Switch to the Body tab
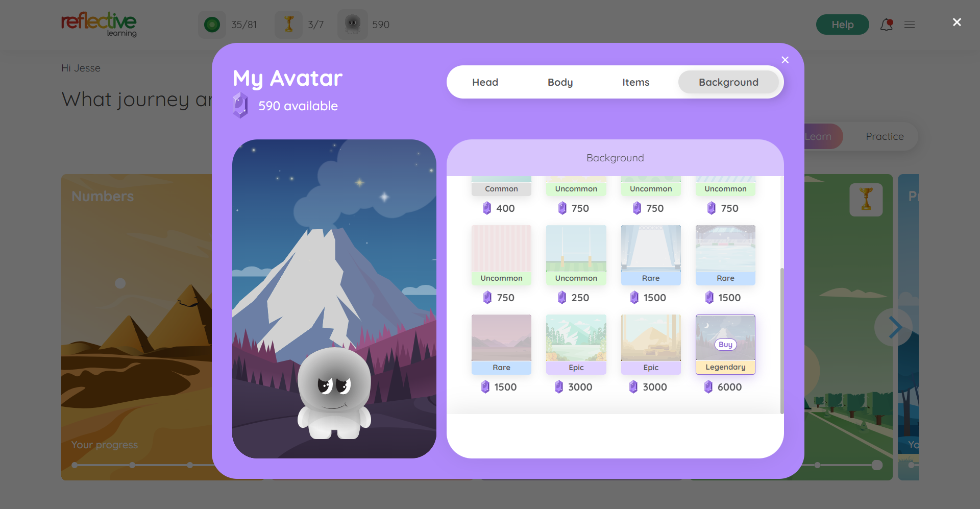980x509 pixels. point(560,82)
